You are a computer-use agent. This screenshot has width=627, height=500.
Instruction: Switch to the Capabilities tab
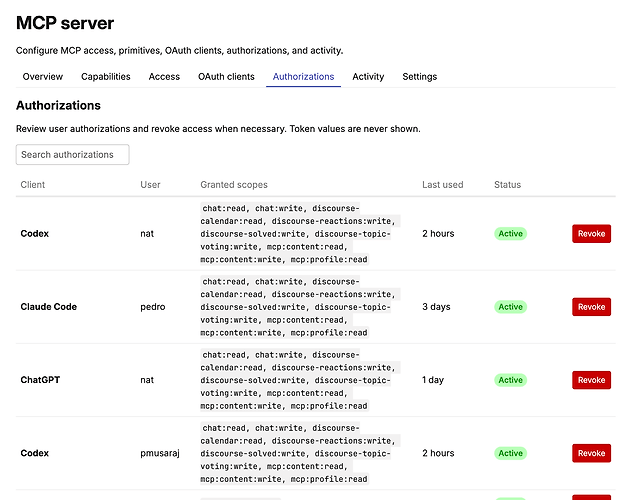tap(106, 76)
